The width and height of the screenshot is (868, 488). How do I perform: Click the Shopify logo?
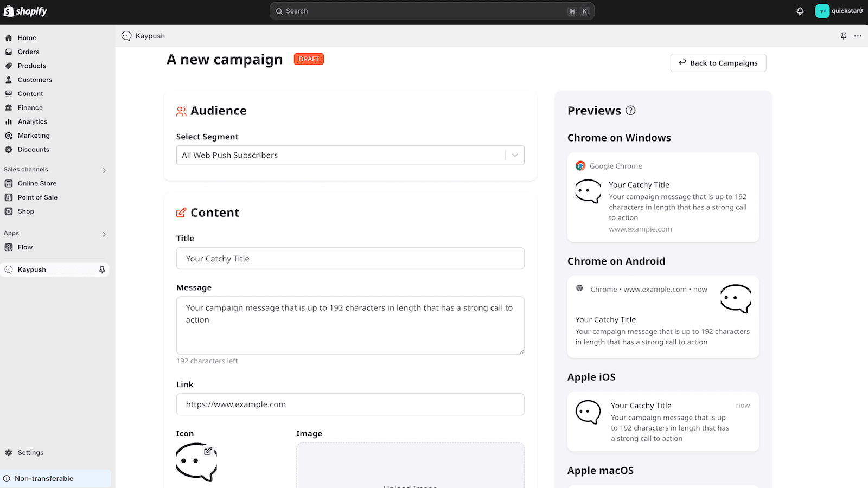(x=25, y=11)
